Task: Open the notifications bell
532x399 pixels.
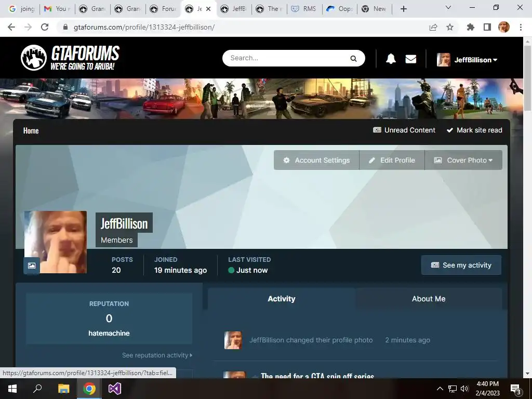Action: tap(391, 59)
